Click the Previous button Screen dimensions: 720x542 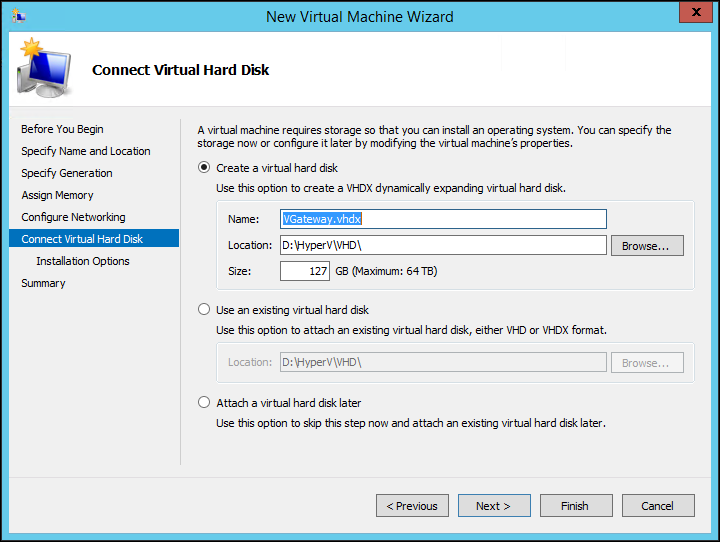[412, 506]
